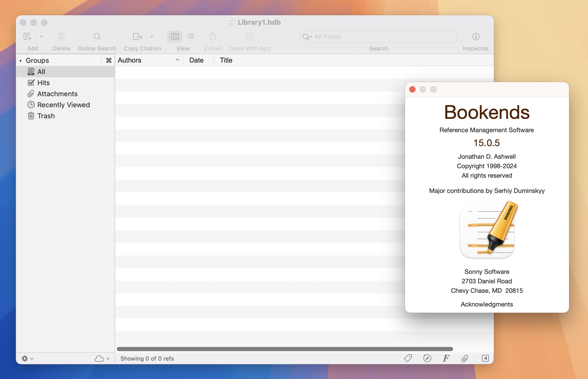The image size is (588, 379).
Task: Switch to the column view mode
Action: (175, 37)
